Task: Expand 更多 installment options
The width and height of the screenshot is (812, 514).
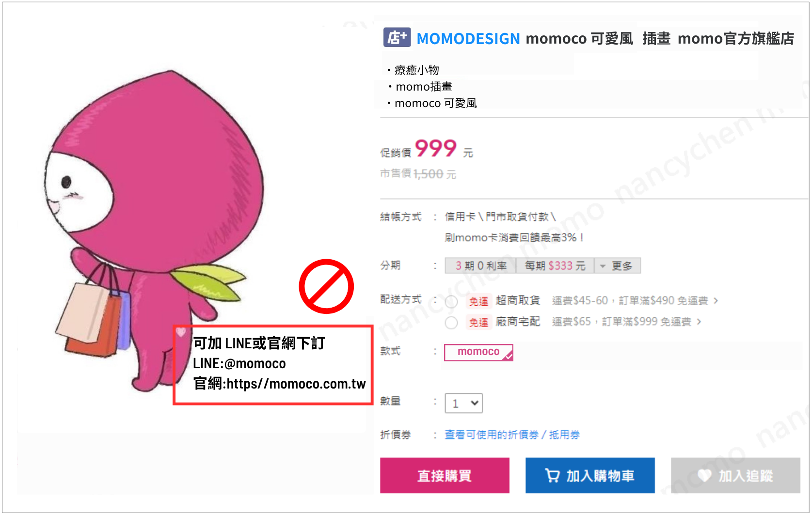Action: (618, 265)
